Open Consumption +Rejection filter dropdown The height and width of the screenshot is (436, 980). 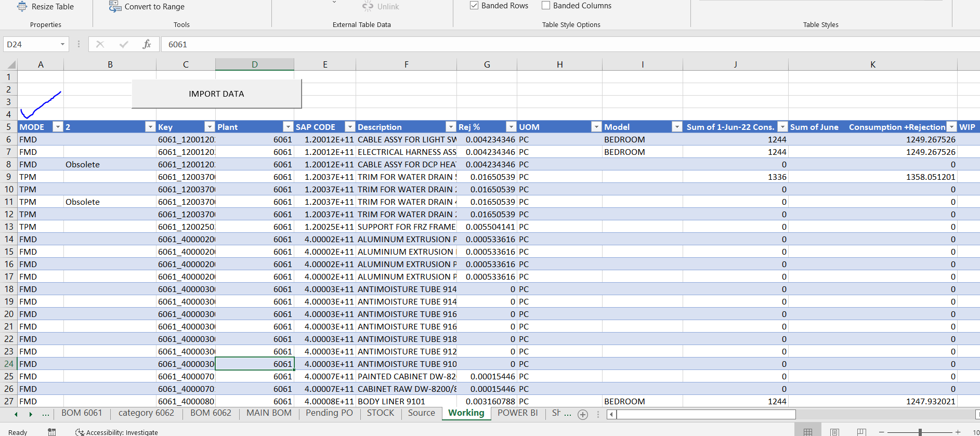(951, 127)
